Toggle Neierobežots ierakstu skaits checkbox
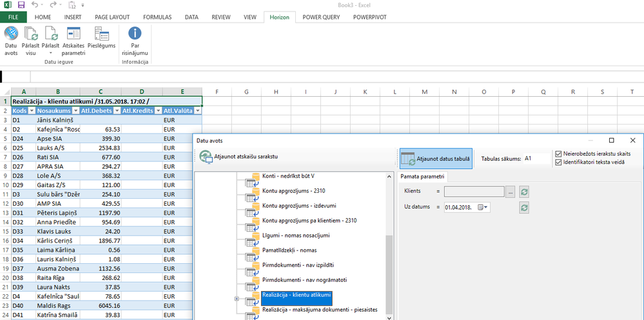 (558, 154)
